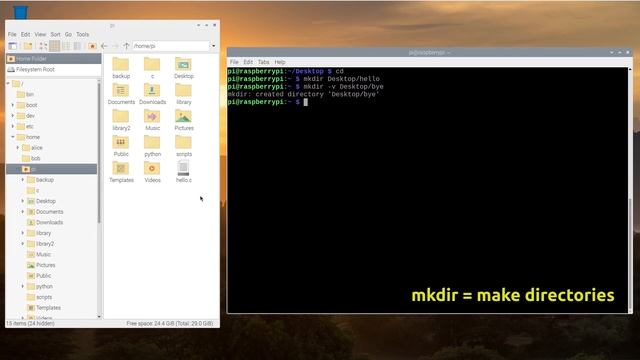This screenshot has height=360, width=640.
Task: Collapse the home folder in the tree
Action: coord(13,137)
